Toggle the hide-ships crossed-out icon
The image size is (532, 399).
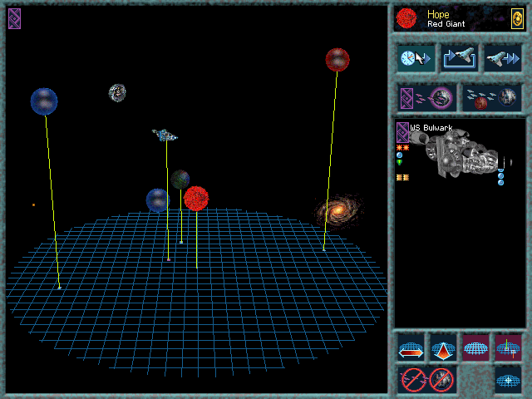click(413, 380)
